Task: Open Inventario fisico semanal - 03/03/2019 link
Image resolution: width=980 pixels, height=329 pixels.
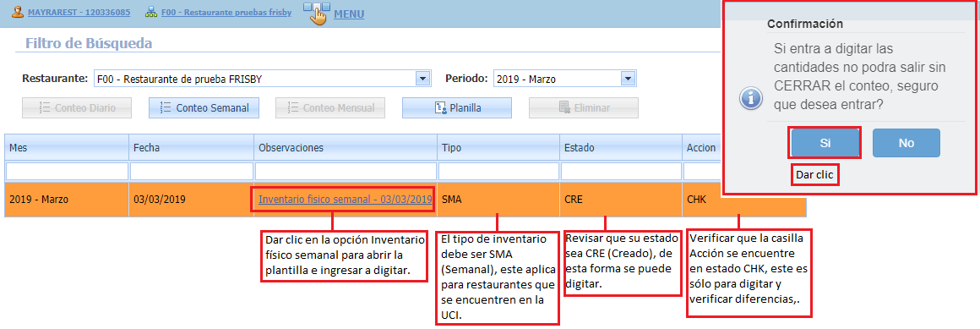Action: (345, 200)
